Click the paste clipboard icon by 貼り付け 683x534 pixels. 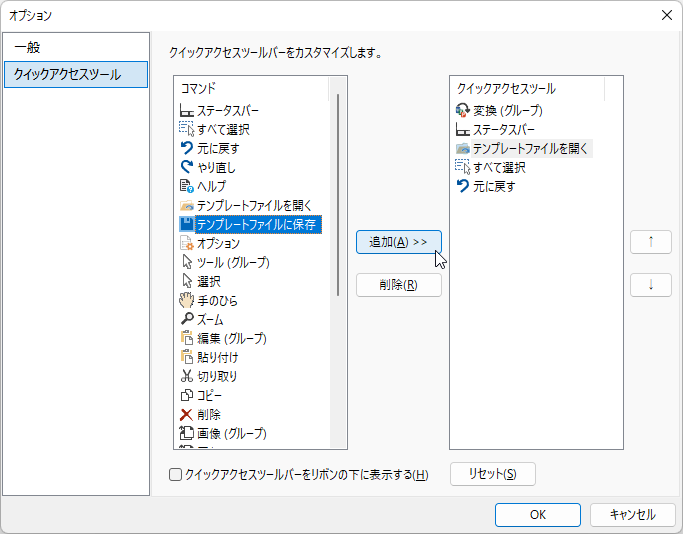click(186, 357)
